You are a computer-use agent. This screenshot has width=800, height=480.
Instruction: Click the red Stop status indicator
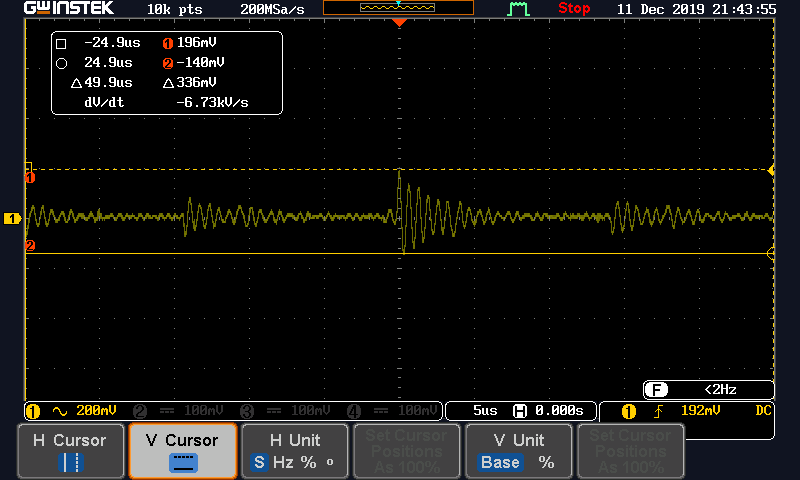(x=574, y=9)
